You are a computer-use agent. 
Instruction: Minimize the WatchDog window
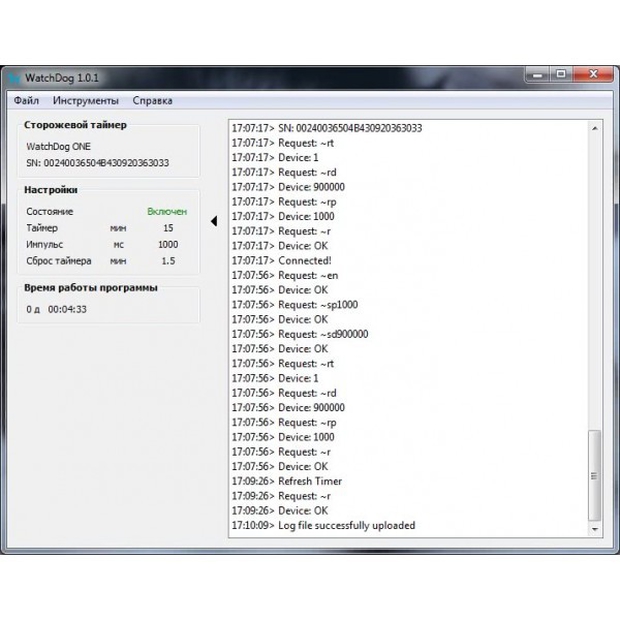pyautogui.click(x=537, y=74)
